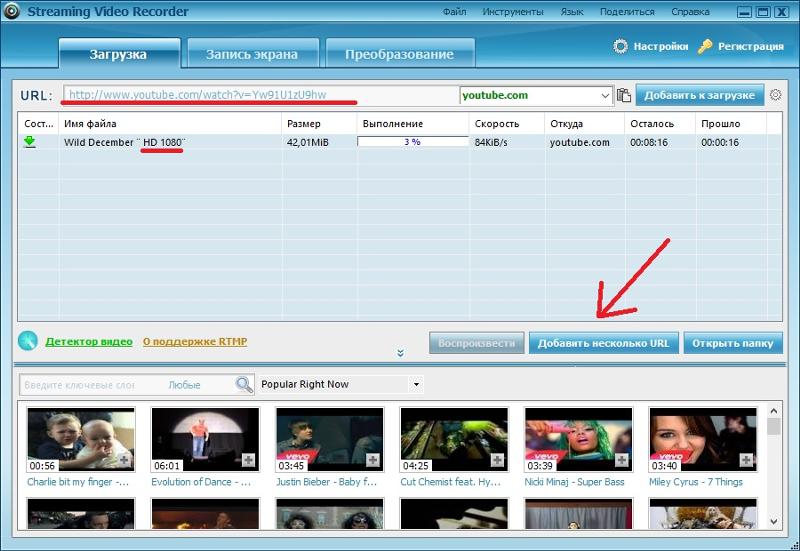Click the video list scrollbar up arrow
The image size is (800, 551).
(773, 411)
